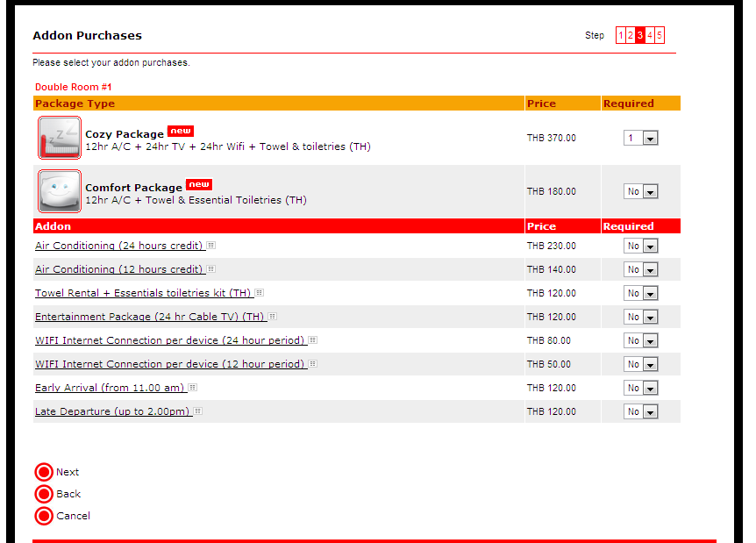Click the Addon Purchases page heading
The height and width of the screenshot is (543, 756).
click(x=88, y=35)
